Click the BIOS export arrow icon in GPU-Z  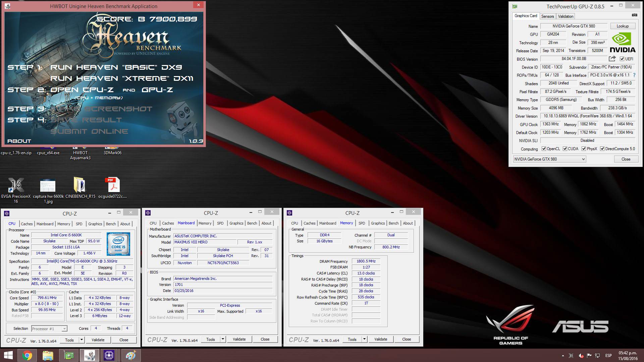coord(612,59)
